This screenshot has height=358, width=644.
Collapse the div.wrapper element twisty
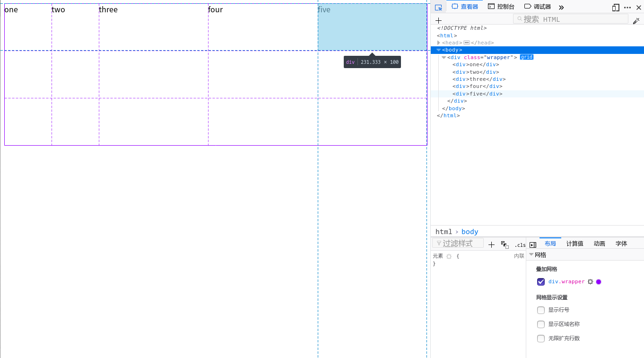[444, 57]
